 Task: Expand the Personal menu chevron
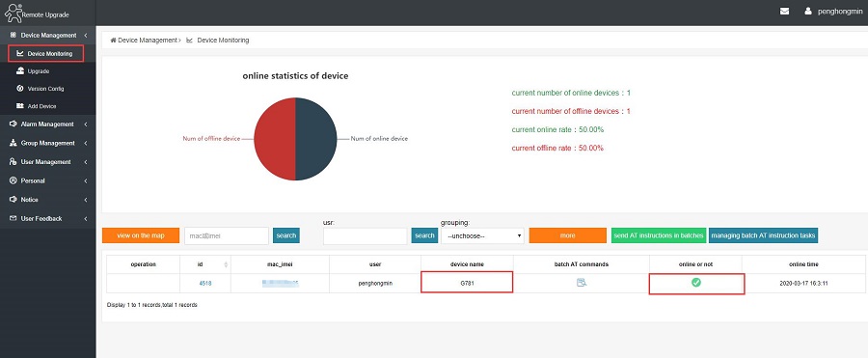(x=86, y=180)
